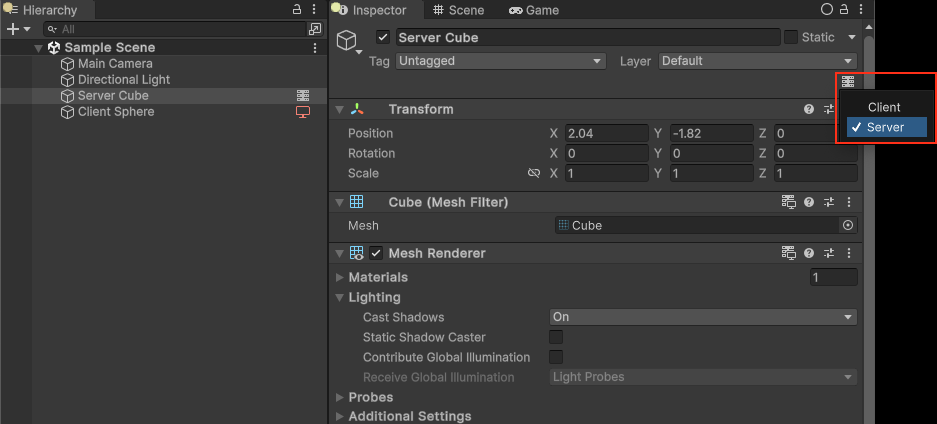Image resolution: width=937 pixels, height=424 pixels.
Task: Click the Position X value field
Action: click(606, 134)
